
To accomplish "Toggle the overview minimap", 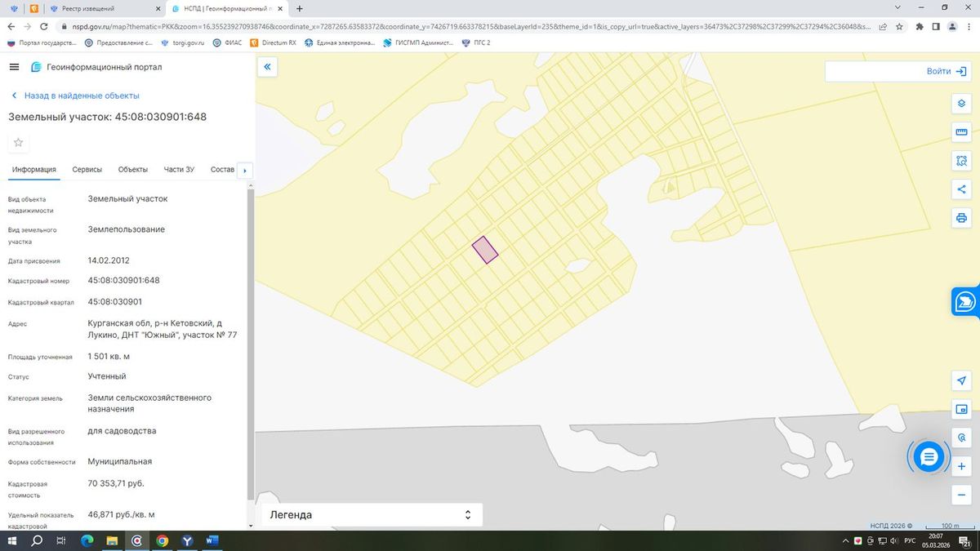I will 961,409.
